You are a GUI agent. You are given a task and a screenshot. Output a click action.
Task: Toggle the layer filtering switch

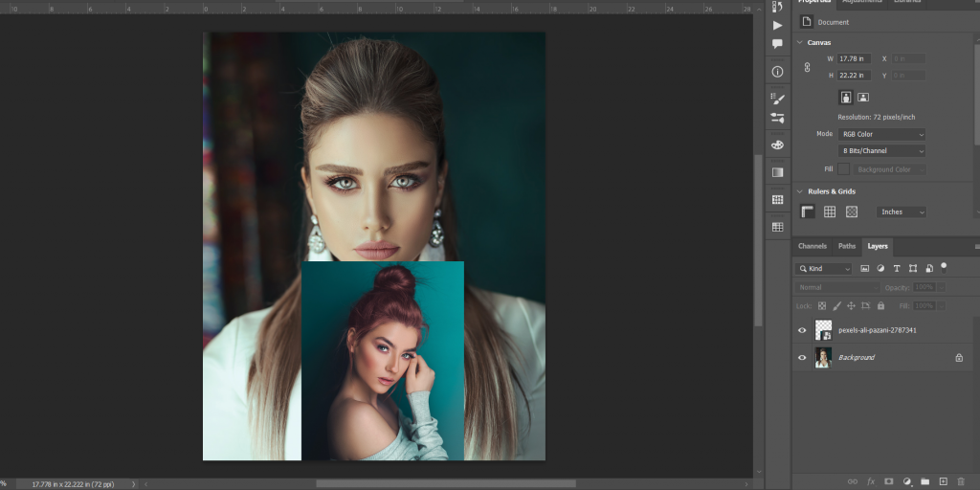tap(944, 268)
